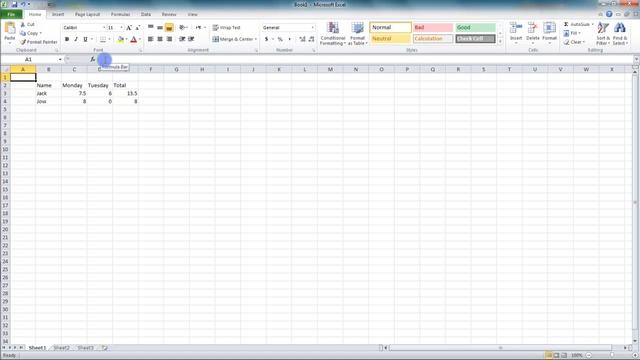Apply Percent Style

click(280, 39)
